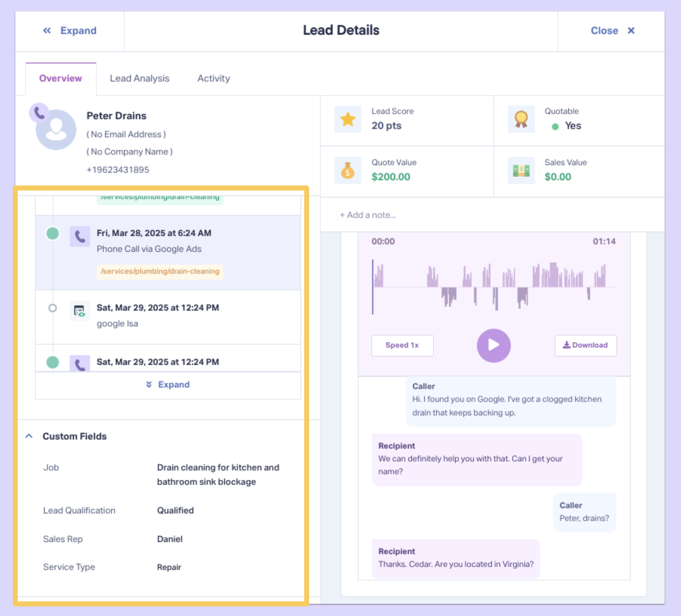
Task: Select hollow marker for google lsa event
Action: (53, 308)
